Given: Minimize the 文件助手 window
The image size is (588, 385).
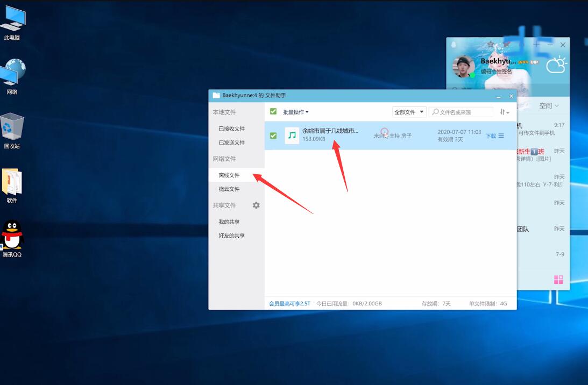Looking at the screenshot, I should click(x=499, y=96).
